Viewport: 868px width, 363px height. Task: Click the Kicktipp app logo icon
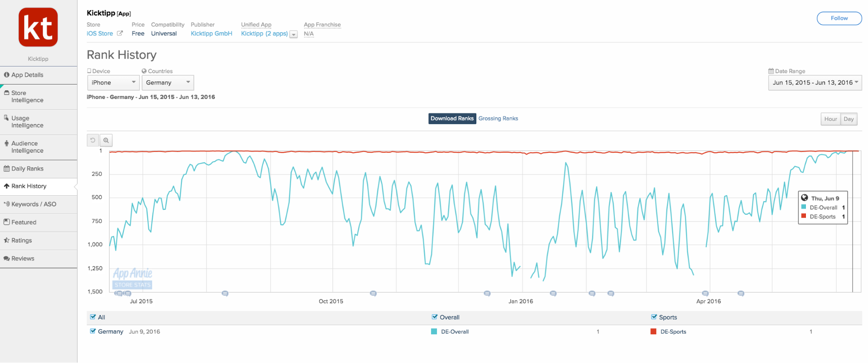coord(38,27)
